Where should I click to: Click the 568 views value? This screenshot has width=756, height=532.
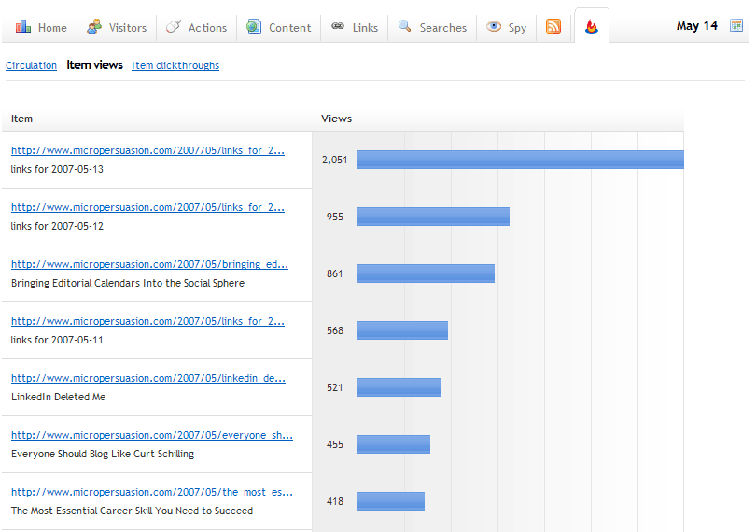(335, 330)
